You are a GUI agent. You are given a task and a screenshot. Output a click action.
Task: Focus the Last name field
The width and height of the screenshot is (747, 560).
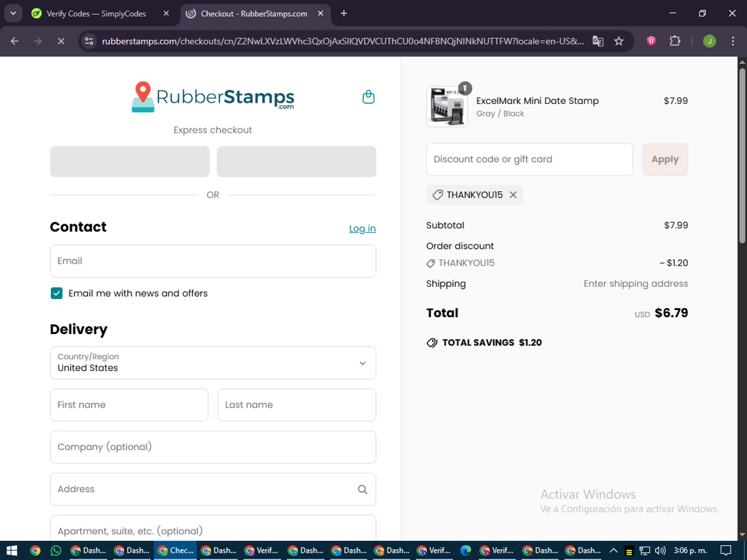(x=297, y=405)
